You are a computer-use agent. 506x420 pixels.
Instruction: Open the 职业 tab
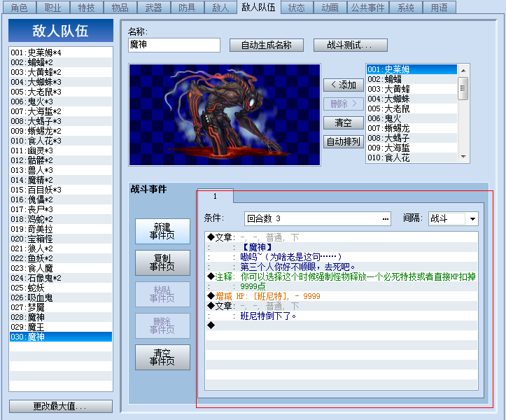click(x=53, y=7)
